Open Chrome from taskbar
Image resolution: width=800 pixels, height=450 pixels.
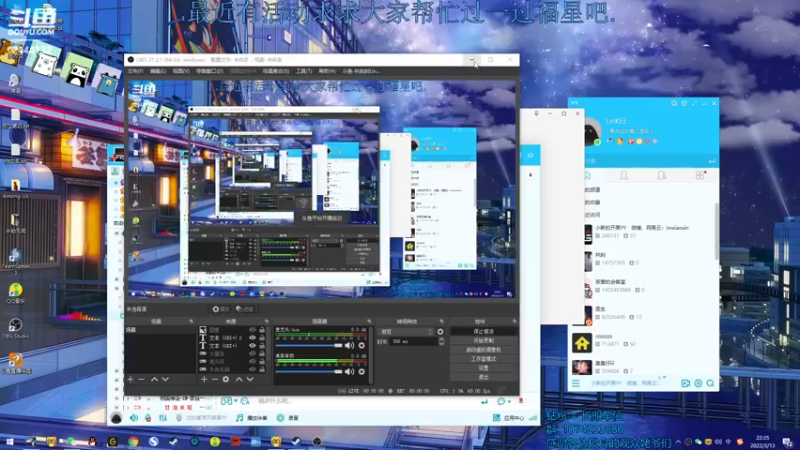point(133,442)
